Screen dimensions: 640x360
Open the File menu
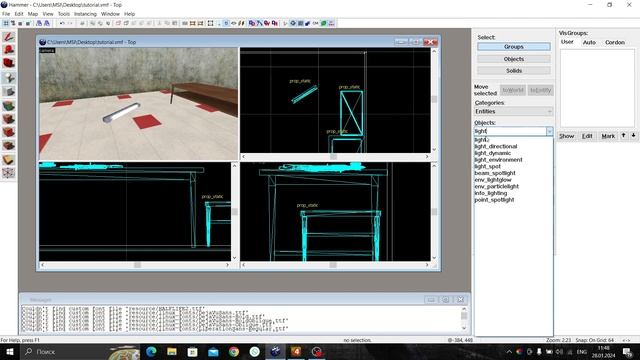[x=6, y=14]
